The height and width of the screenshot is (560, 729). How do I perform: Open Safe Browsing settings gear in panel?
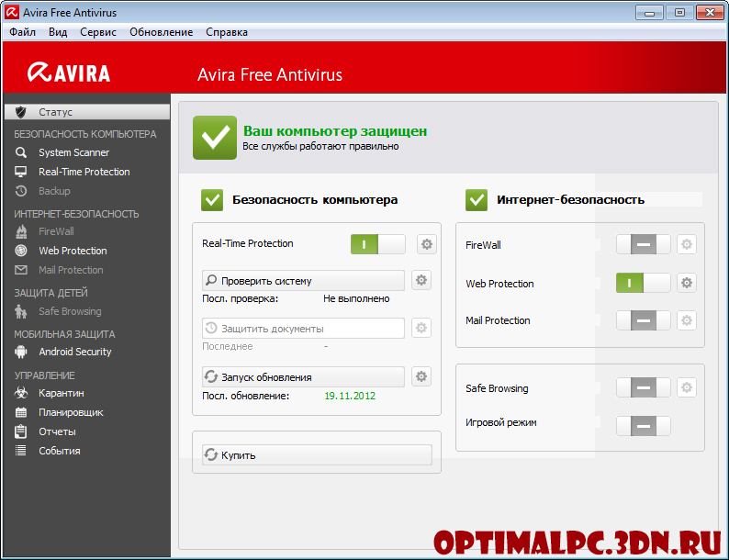[687, 387]
